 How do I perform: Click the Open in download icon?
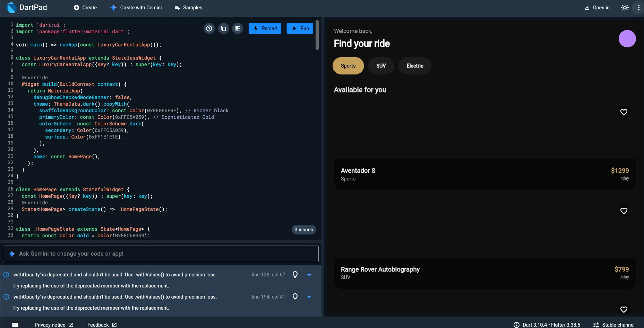coord(587,7)
